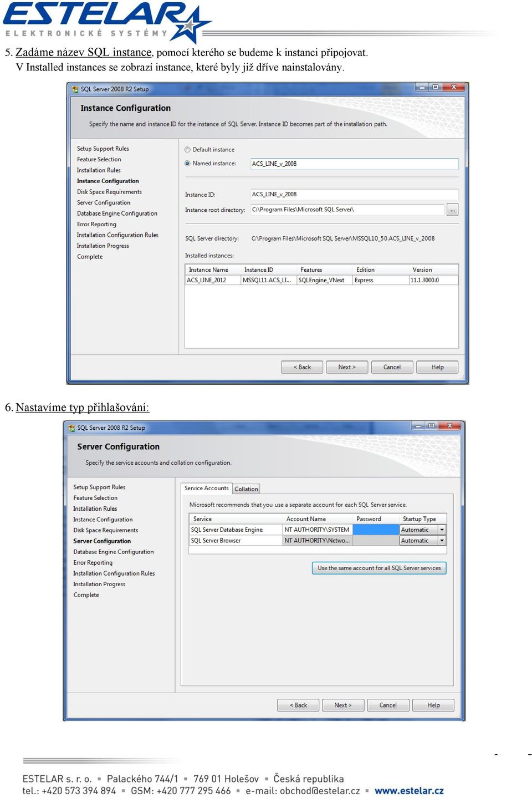
Task: Click the Instance ID text field
Action: tap(355, 195)
